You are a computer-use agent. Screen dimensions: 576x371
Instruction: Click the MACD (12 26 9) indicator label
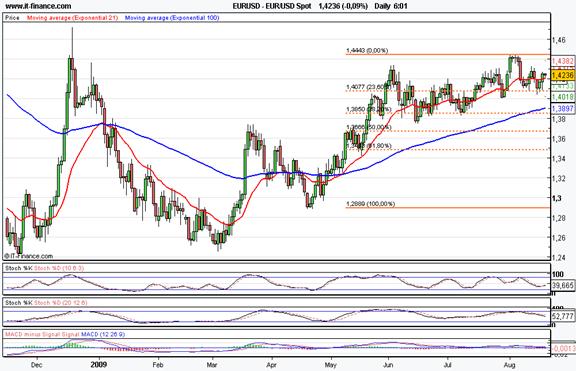(x=103, y=335)
